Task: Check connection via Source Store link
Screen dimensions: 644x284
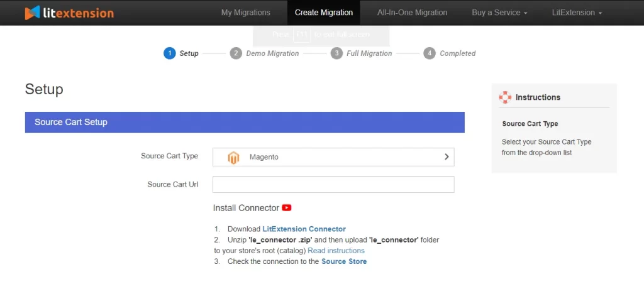Action: 344,261
